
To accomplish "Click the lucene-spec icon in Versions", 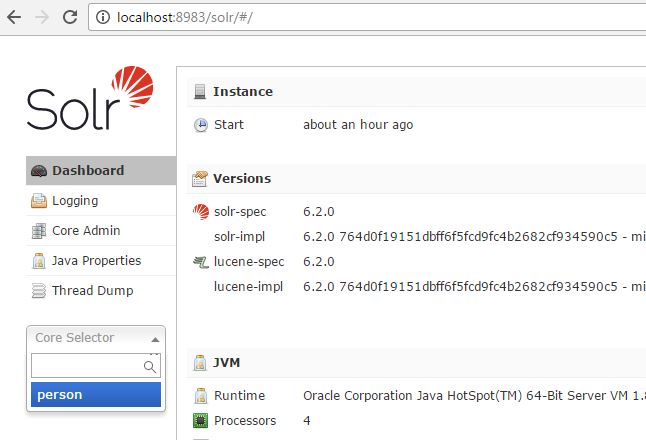I will [x=200, y=262].
